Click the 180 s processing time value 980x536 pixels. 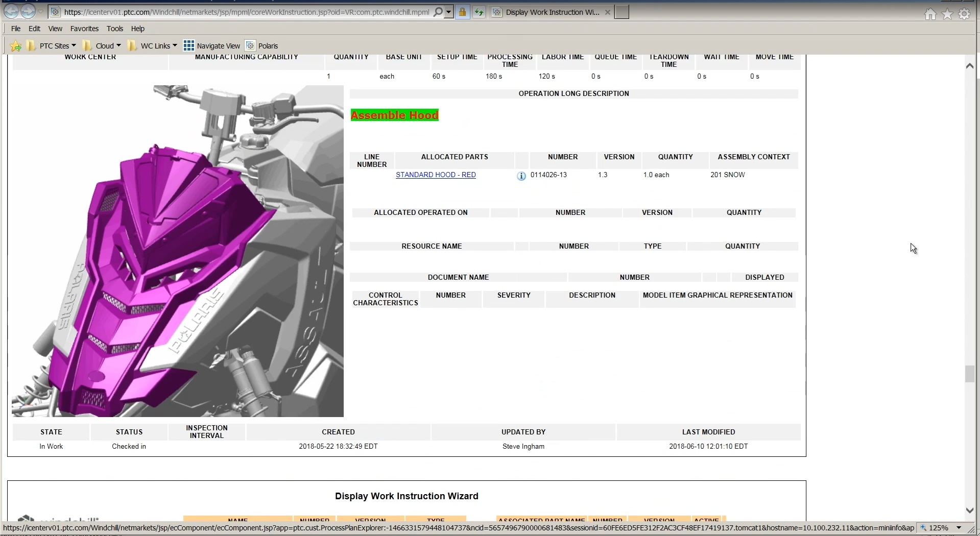coord(493,76)
